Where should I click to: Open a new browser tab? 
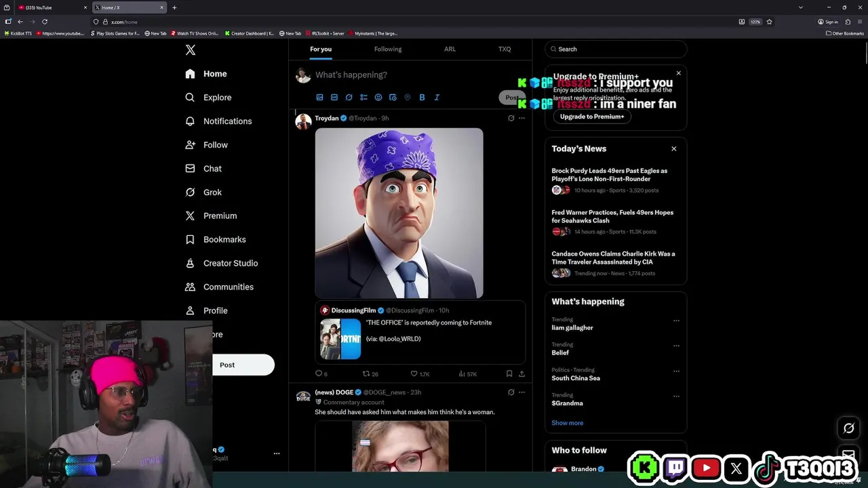click(174, 7)
